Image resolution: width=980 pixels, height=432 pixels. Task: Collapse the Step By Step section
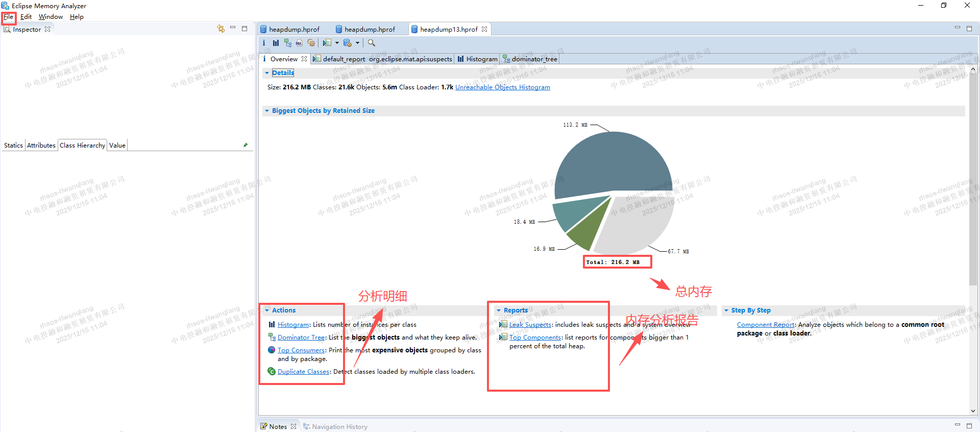tap(726, 310)
